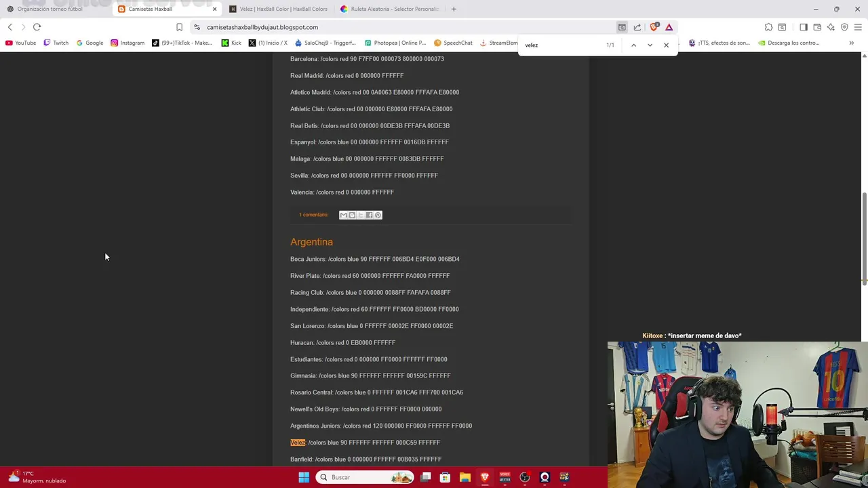Viewport: 868px width, 488px height.
Task: Click the taskbar Buscar search box
Action: 364,477
